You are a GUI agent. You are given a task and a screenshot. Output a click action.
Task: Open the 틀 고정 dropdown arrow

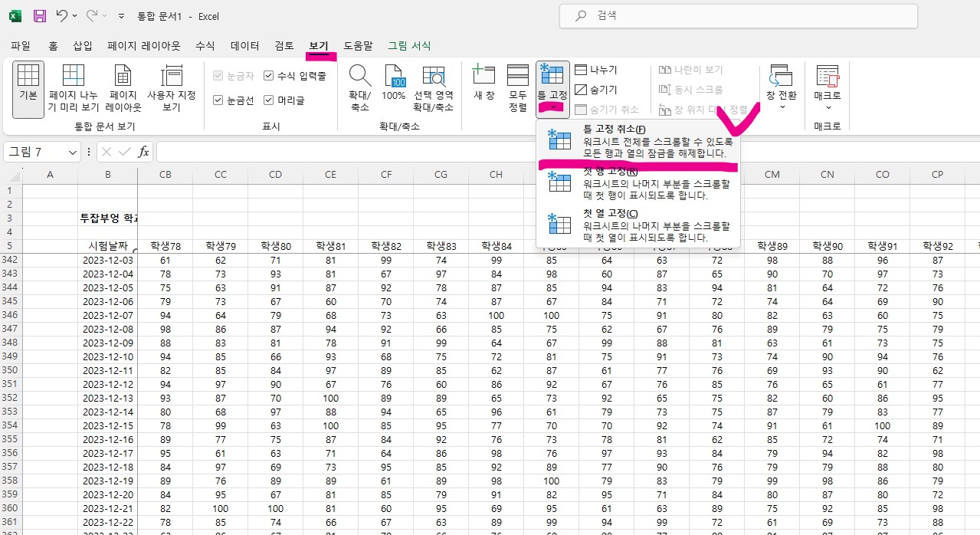click(x=552, y=107)
